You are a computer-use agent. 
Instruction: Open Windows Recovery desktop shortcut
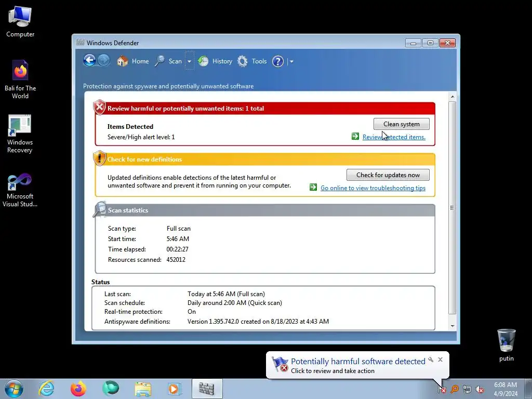[20, 134]
